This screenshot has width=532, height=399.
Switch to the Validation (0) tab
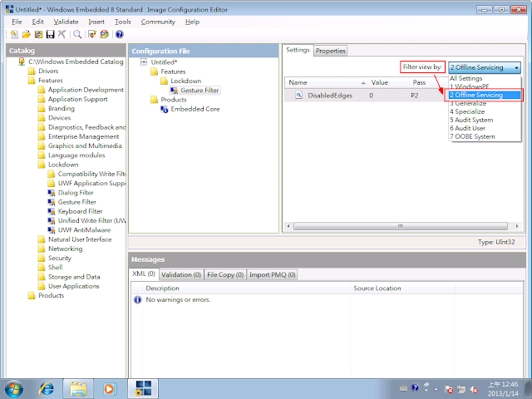(x=181, y=275)
